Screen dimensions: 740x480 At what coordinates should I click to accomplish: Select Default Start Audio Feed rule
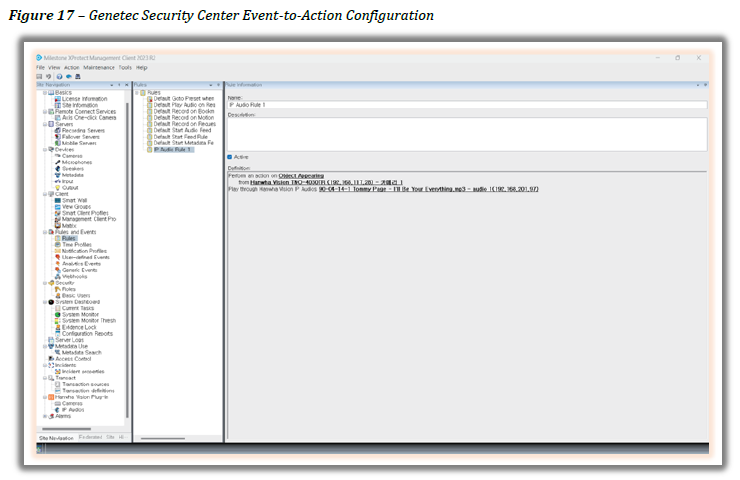(x=182, y=130)
